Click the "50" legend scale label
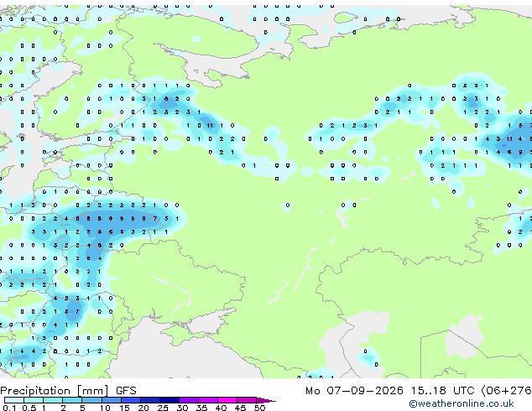 coord(260,408)
